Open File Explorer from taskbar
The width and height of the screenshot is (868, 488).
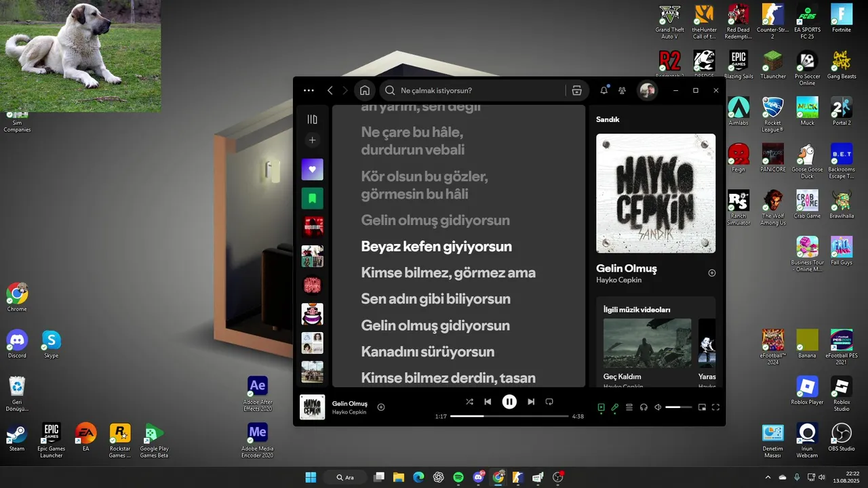pyautogui.click(x=399, y=477)
